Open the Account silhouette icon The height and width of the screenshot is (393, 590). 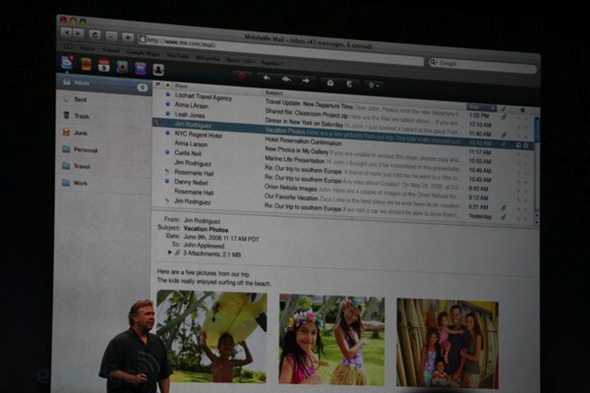click(x=158, y=70)
